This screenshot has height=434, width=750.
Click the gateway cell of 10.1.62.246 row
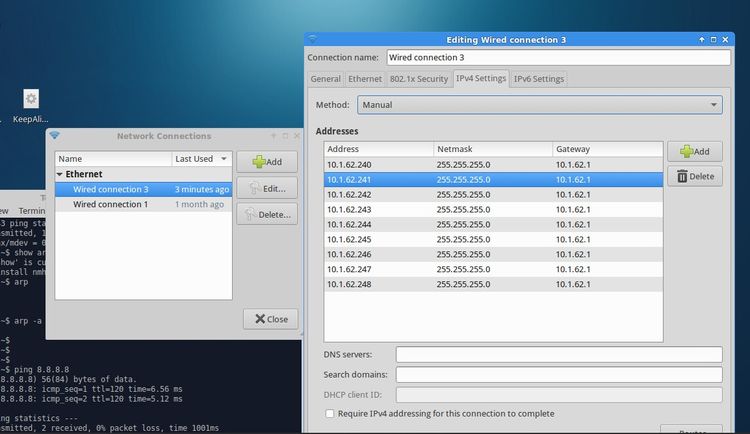pos(573,254)
